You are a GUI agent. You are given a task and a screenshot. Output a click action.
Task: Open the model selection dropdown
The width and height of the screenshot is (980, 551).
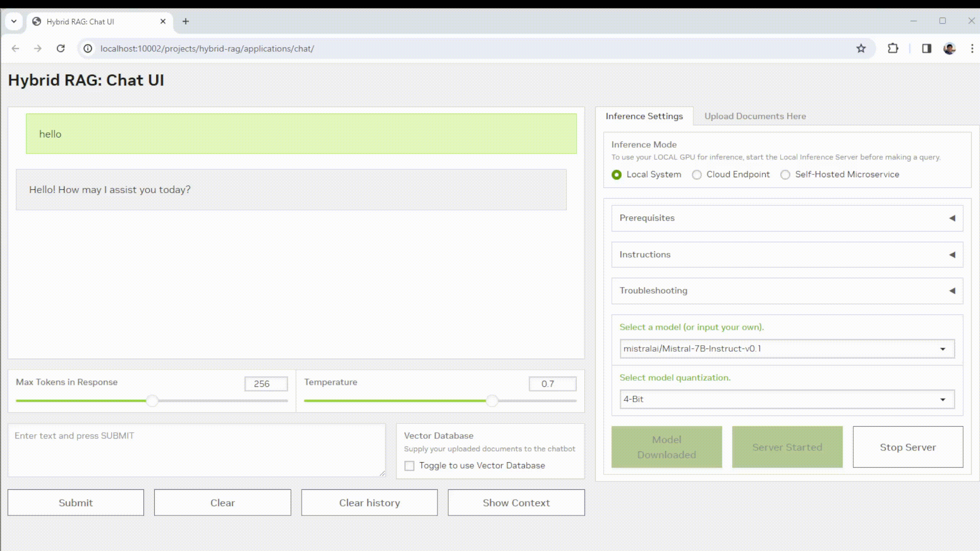click(787, 349)
